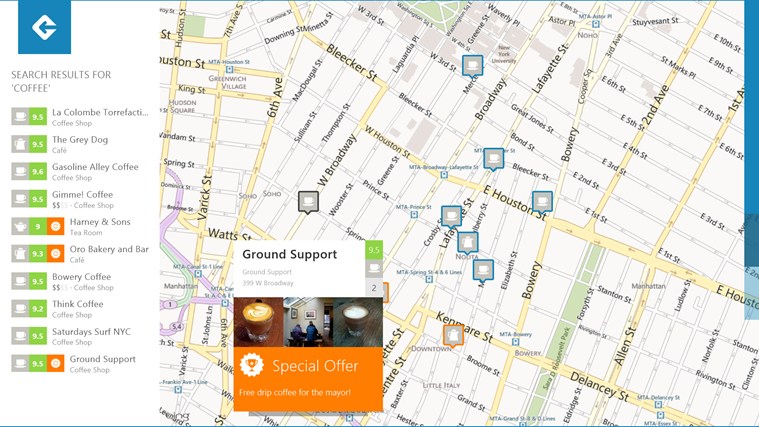Choose Bowery Coffee from search results
The image size is (759, 427).
click(x=81, y=276)
